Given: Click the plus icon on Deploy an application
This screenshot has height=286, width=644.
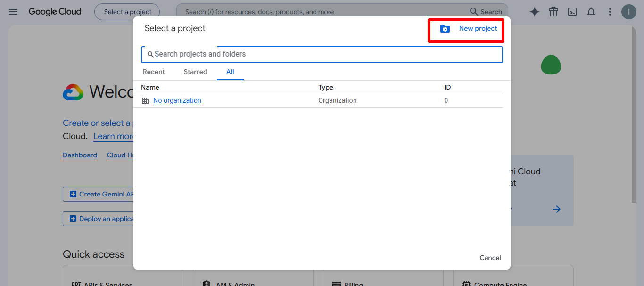Looking at the screenshot, I should [73, 219].
